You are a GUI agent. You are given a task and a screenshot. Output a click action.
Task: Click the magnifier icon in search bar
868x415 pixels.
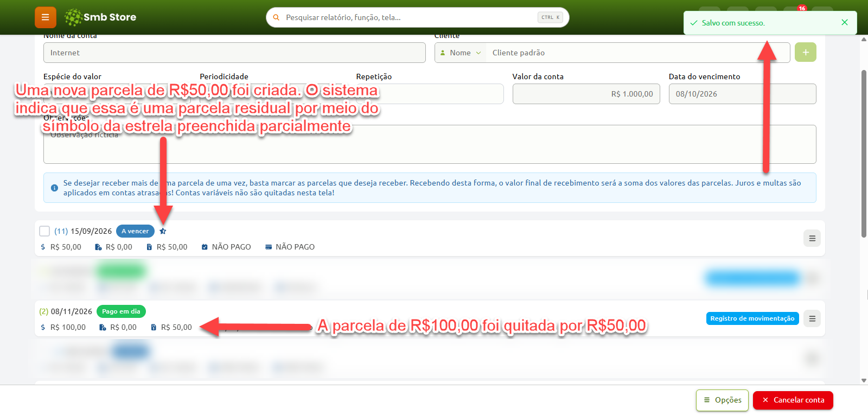(276, 17)
